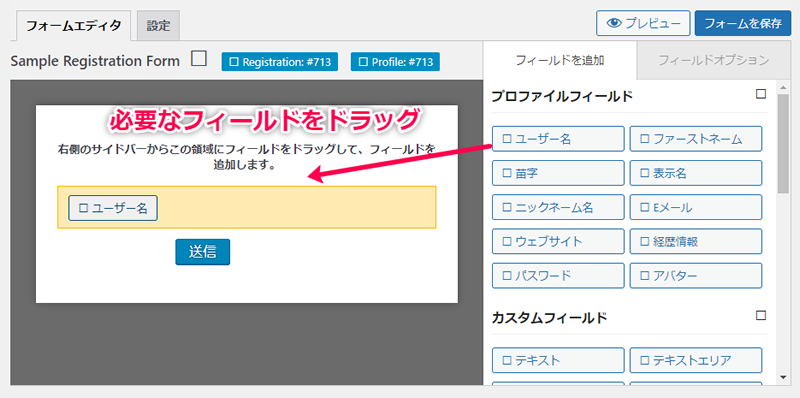The width and height of the screenshot is (800, 398).
Task: Collapse the カスタムフィールド section
Action: coord(761,315)
